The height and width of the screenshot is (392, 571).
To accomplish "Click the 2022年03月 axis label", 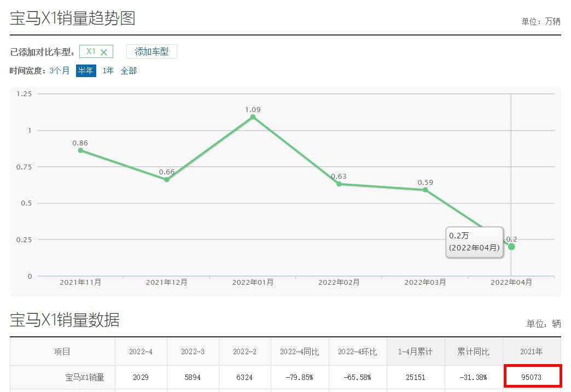I will [x=426, y=283].
